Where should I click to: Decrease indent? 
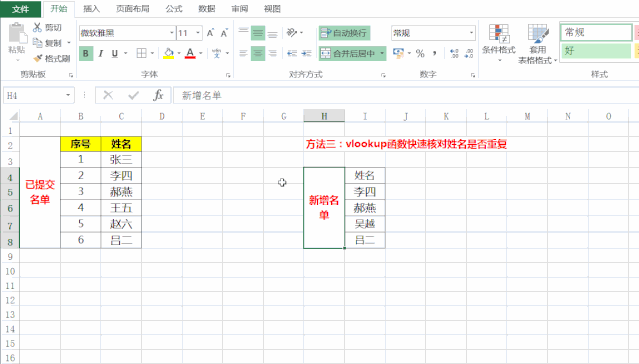292,53
